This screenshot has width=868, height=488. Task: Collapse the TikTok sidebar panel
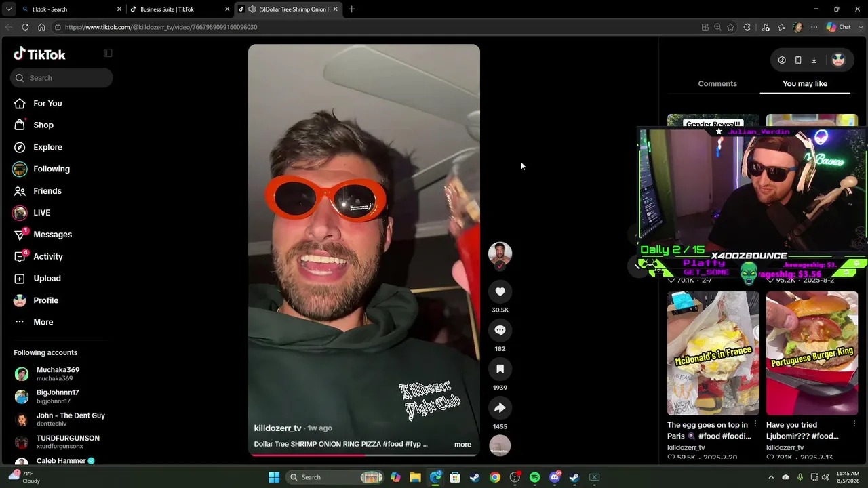pos(108,53)
